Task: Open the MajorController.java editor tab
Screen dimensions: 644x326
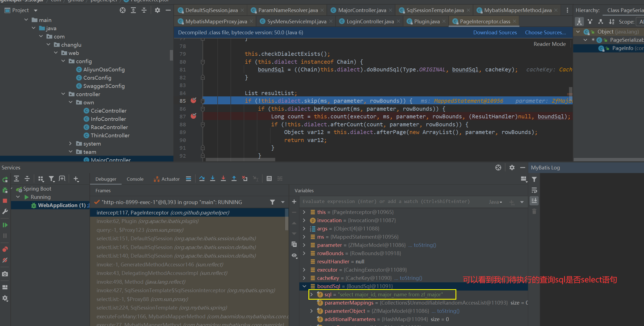Action: (x=362, y=10)
